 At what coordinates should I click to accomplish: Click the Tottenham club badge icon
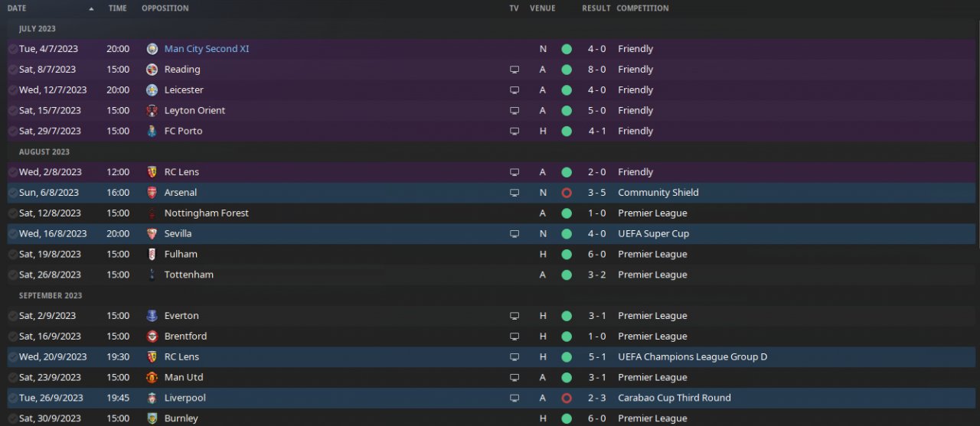152,275
